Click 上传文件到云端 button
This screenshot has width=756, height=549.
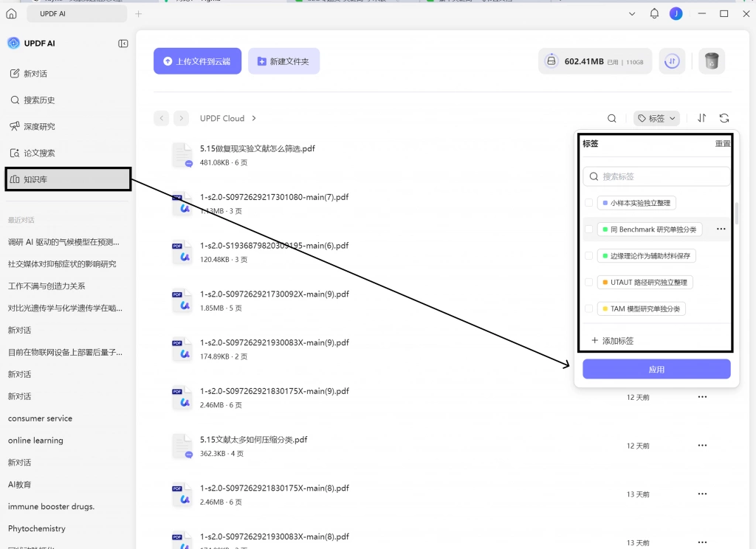198,61
